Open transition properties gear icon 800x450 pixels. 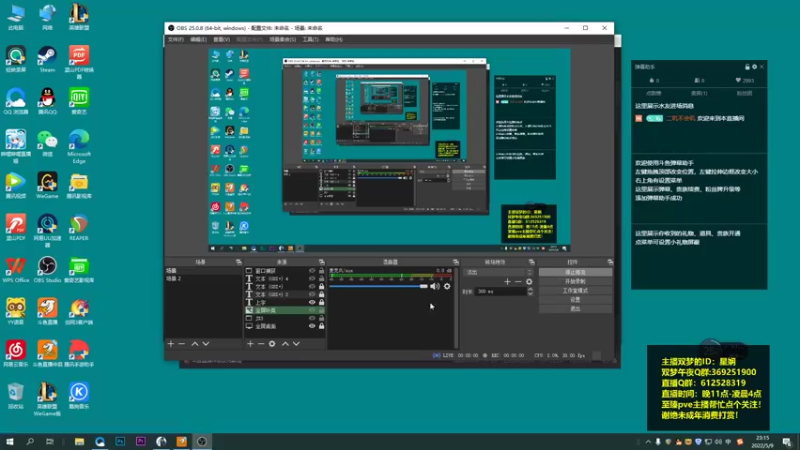[529, 282]
